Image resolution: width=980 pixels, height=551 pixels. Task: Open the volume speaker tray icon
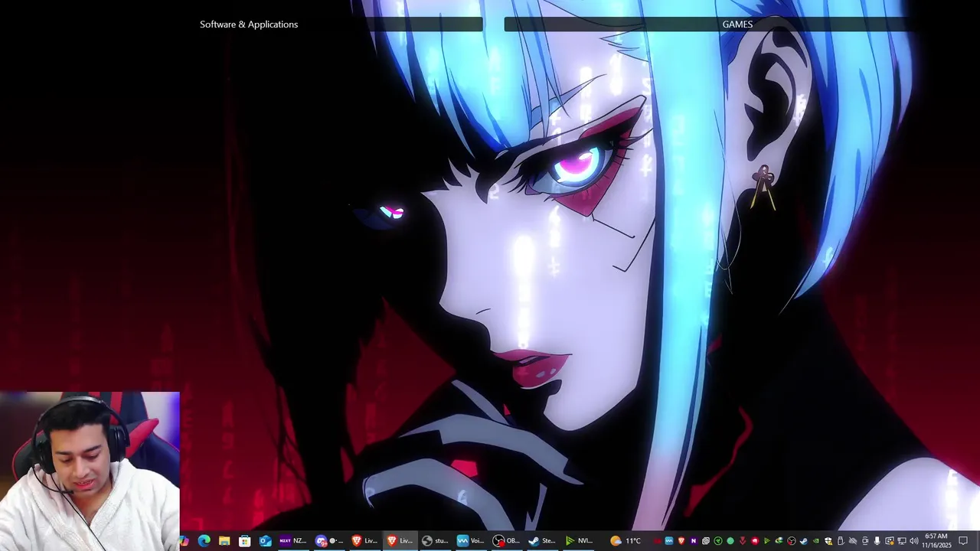pos(913,541)
